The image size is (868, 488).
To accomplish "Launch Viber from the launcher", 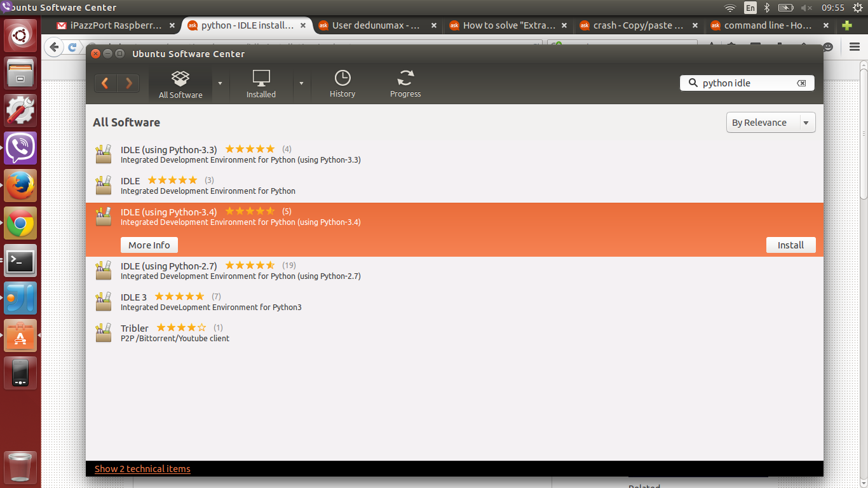I will tap(20, 148).
